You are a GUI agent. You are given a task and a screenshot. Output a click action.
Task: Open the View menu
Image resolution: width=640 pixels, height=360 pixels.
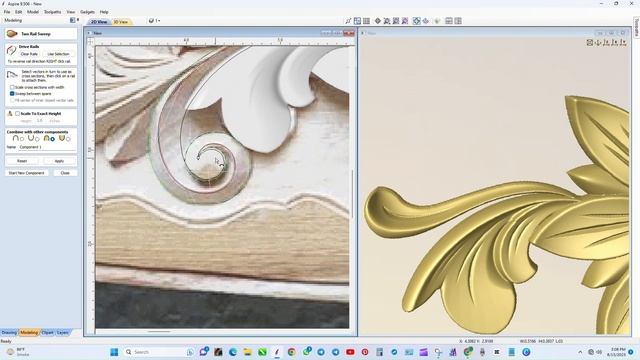(x=71, y=12)
